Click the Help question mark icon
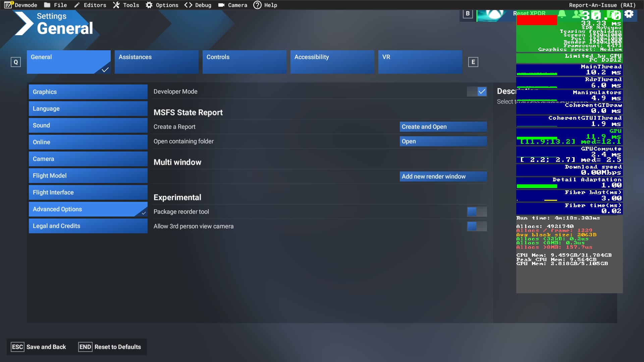 (x=257, y=5)
